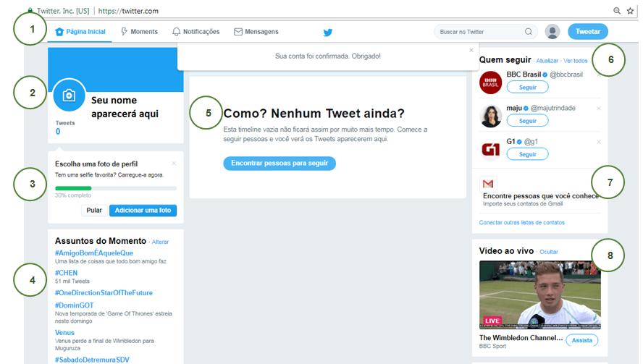This screenshot has height=364, width=643.
Task: Close the account confirmed notification
Action: (x=471, y=50)
